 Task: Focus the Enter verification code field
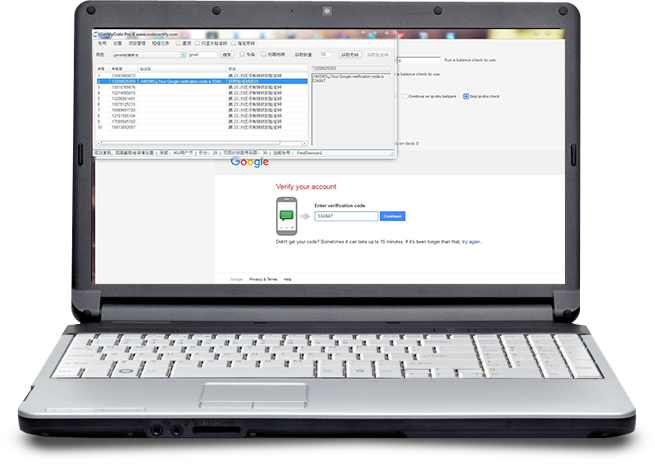point(346,216)
